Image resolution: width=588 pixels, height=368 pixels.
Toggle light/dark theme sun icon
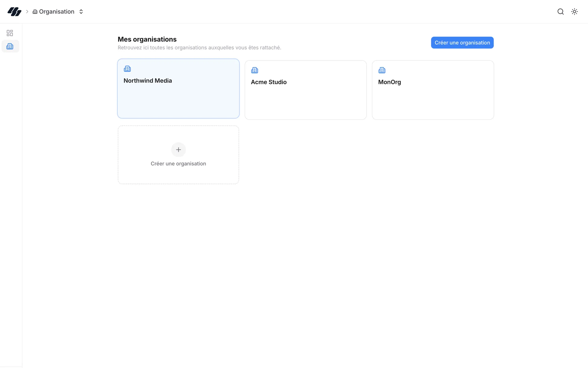click(575, 12)
